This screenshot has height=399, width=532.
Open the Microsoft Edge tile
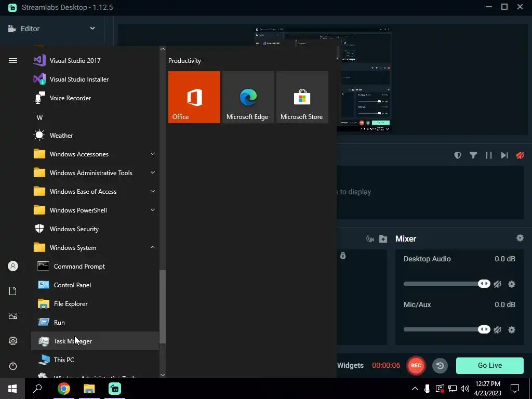tap(248, 97)
